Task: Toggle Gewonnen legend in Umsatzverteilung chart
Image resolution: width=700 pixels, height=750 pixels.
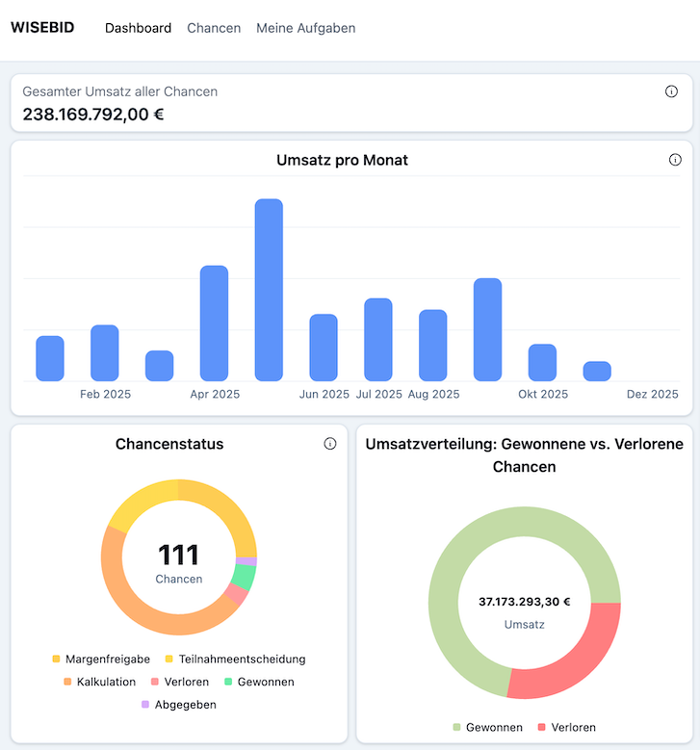Action: 487,728
